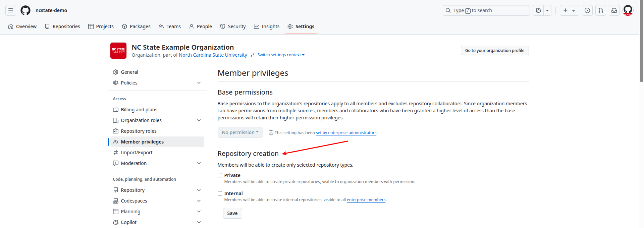Click the GitHub logo icon
The image size is (644, 228).
point(25,10)
